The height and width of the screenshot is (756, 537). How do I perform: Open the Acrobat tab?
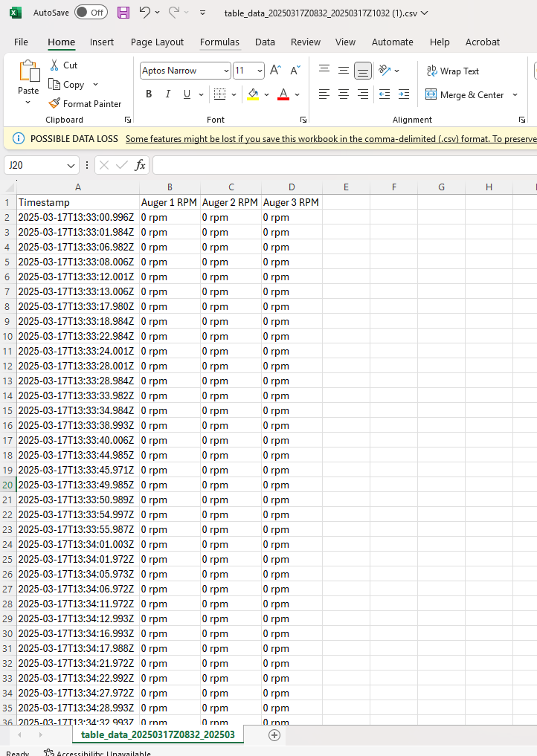pos(483,42)
